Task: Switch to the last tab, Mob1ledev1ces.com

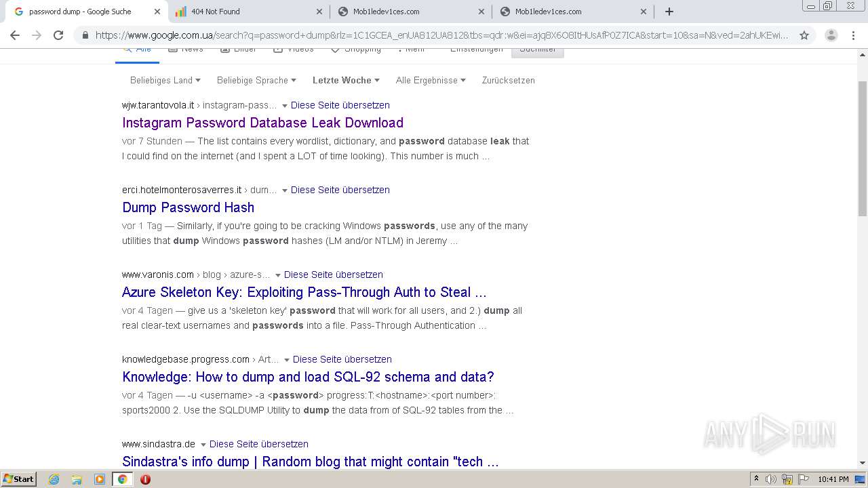Action: (574, 12)
